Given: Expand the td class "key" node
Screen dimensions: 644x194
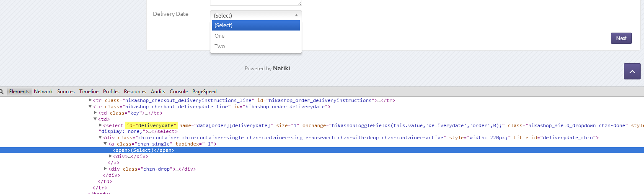Looking at the screenshot, I should pos(95,113).
